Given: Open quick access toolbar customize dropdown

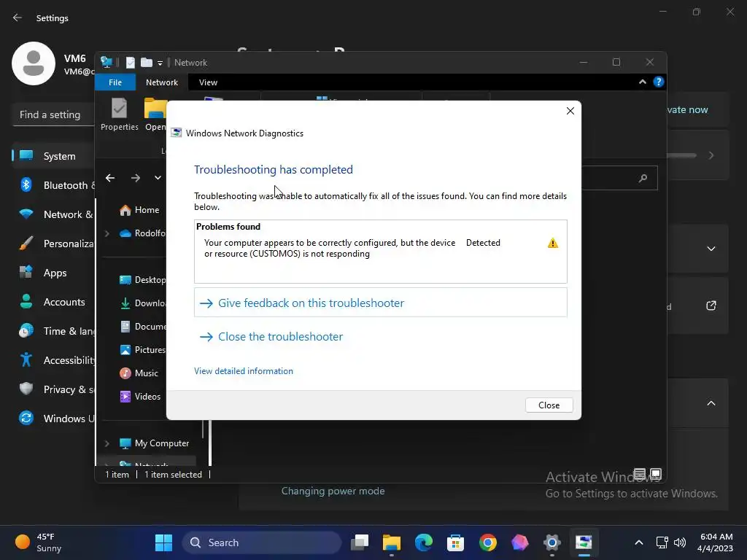Looking at the screenshot, I should click(160, 63).
